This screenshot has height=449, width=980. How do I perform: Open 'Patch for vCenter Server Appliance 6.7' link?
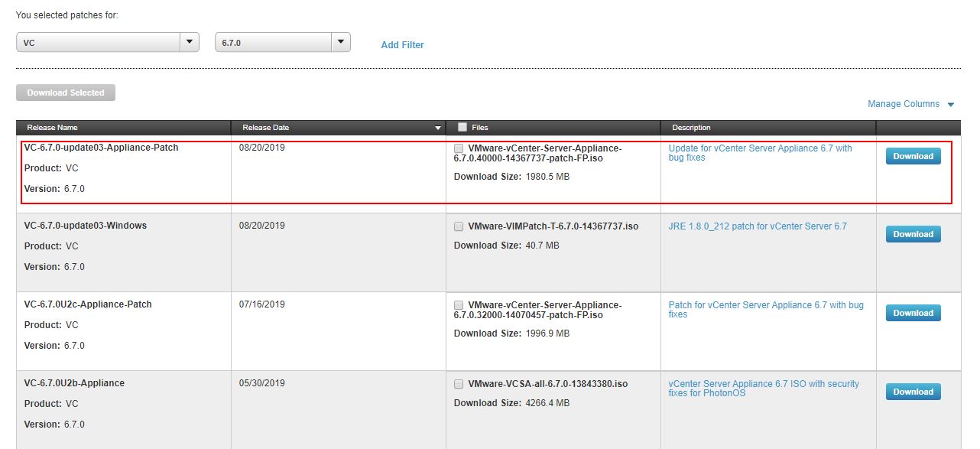pos(766,310)
